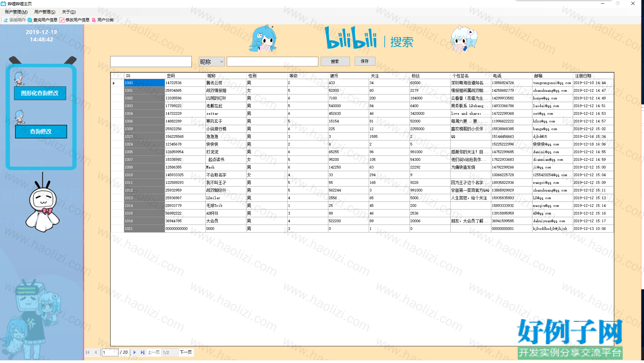Click the 关注 column header
644x363 pixels.
coord(389,76)
